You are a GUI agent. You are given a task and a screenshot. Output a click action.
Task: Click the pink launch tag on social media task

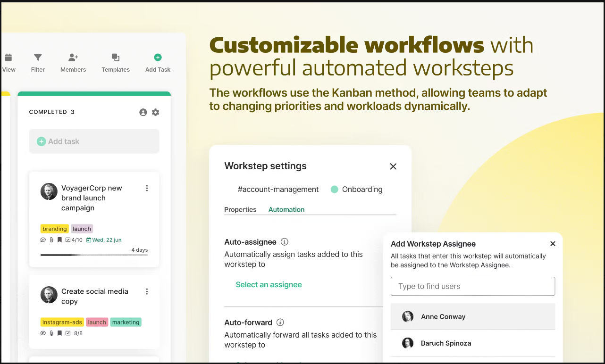point(97,323)
